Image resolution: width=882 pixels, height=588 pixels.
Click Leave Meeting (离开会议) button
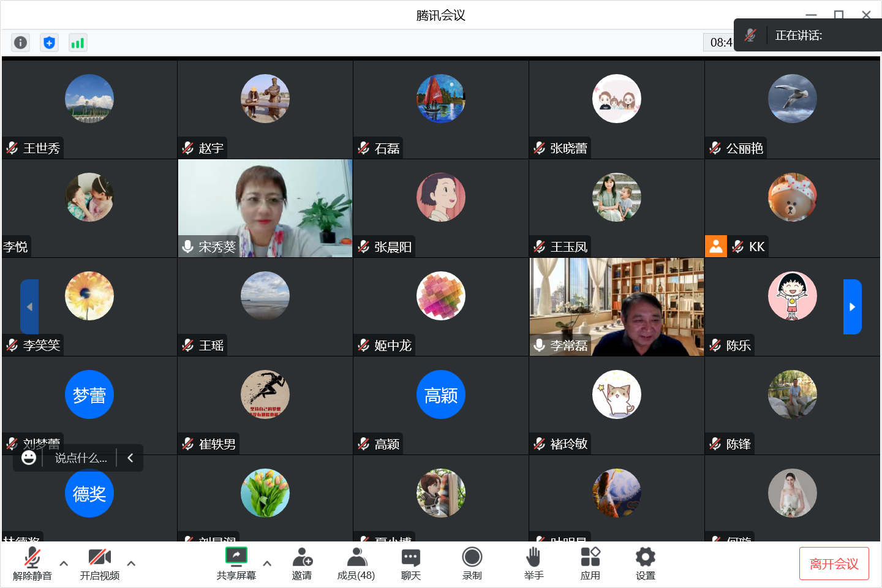click(x=834, y=563)
